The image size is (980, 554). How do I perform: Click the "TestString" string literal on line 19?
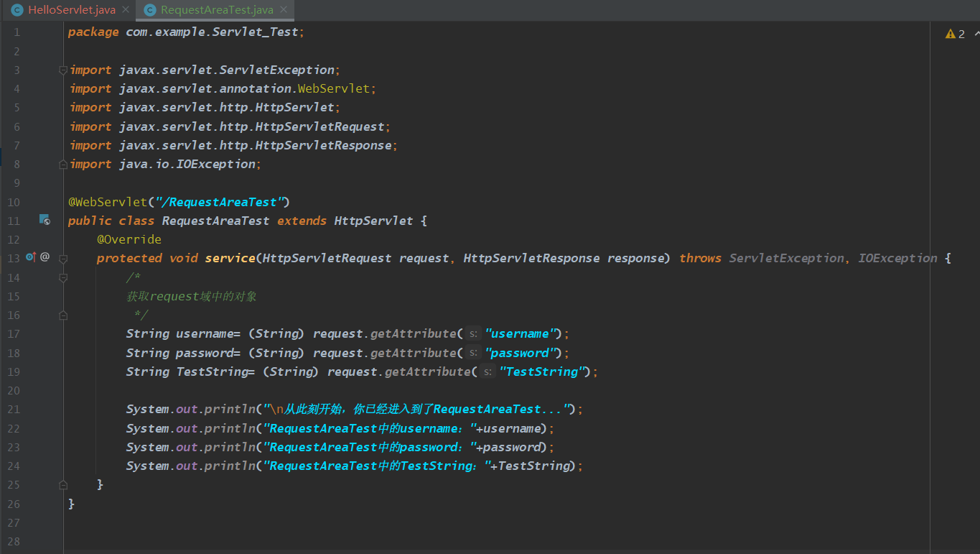543,371
